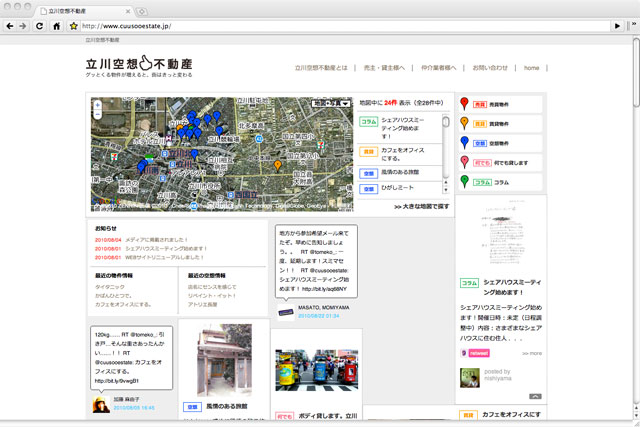Click the page vertical scrollbar
Image resolution: width=640 pixels, height=427 pixels.
[636, 72]
